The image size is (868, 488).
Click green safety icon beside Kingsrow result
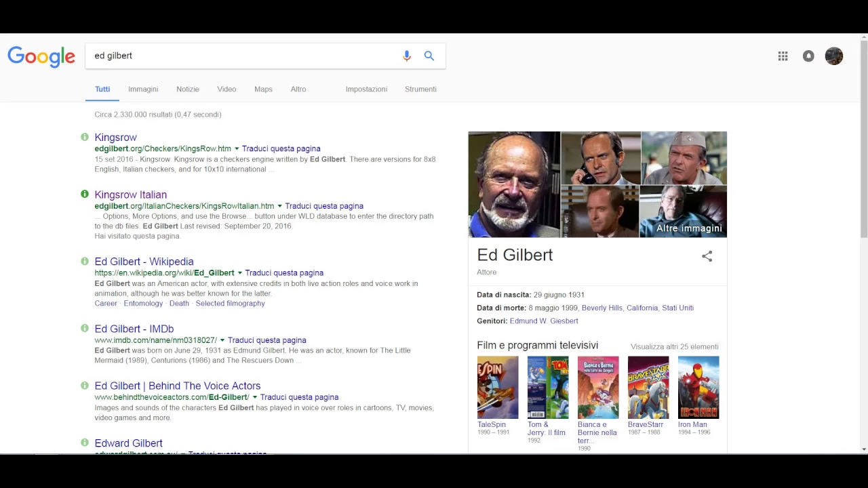(85, 137)
